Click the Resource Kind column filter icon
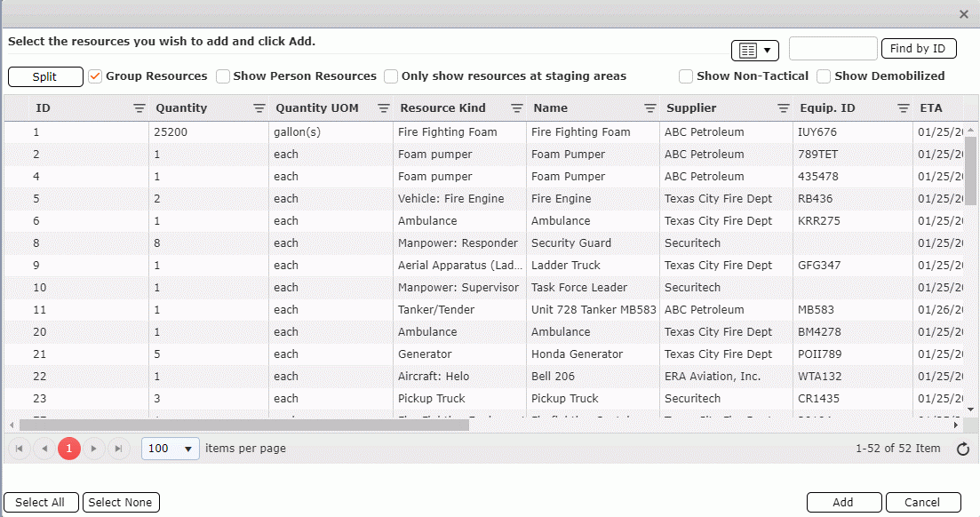Screen dimensions: 980x517 (x=517, y=108)
